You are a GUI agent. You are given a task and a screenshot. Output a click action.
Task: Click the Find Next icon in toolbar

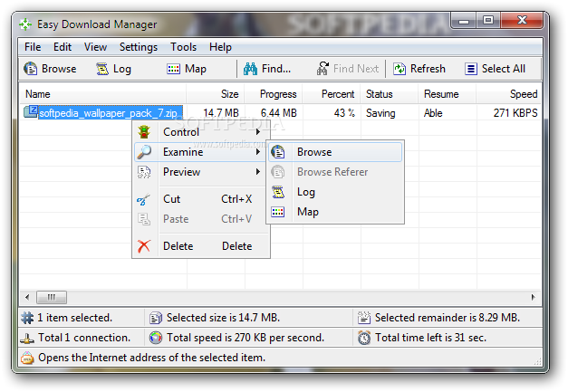click(x=323, y=68)
